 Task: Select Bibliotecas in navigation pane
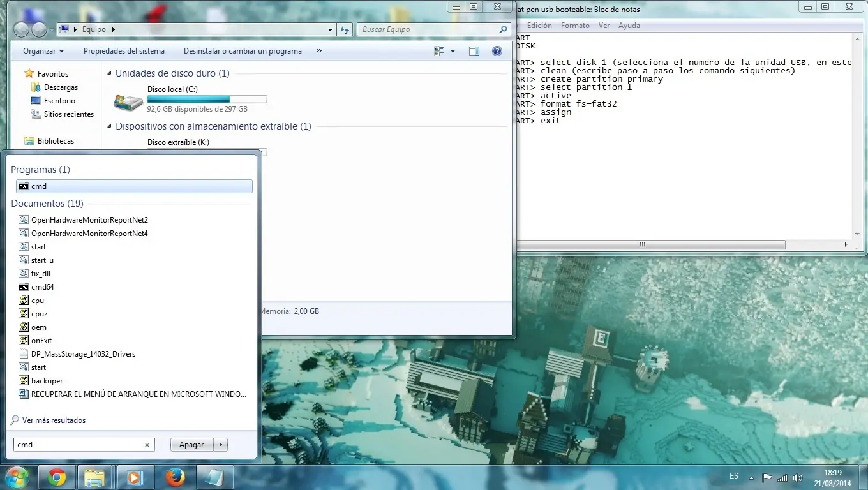(56, 141)
